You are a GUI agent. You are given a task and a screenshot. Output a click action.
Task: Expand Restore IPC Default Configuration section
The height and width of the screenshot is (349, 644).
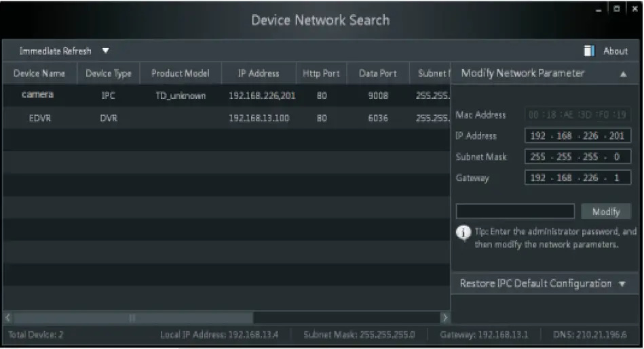[622, 284]
